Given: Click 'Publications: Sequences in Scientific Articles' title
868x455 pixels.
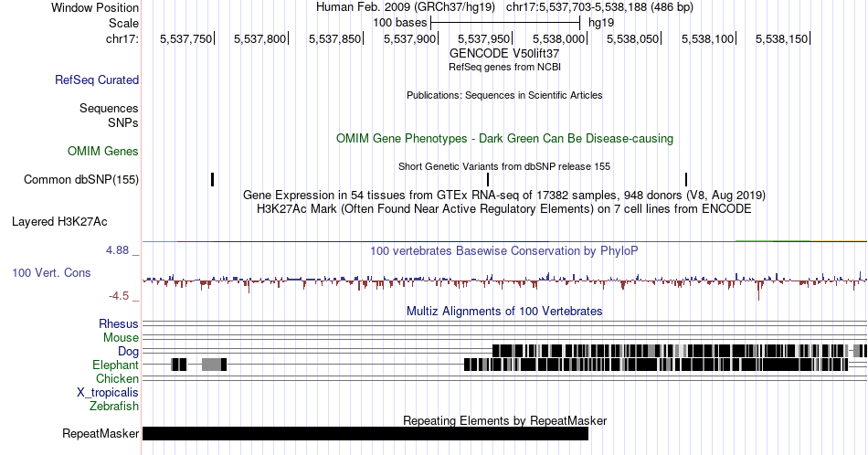Looking at the screenshot, I should point(504,95).
